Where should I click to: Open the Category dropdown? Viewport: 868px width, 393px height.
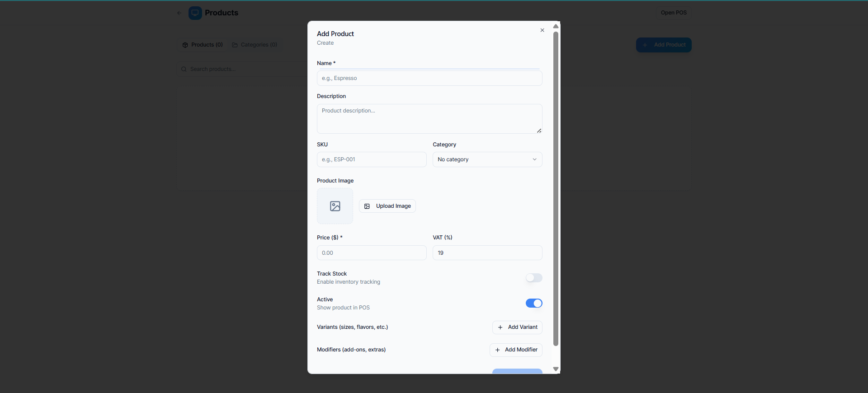click(x=487, y=159)
